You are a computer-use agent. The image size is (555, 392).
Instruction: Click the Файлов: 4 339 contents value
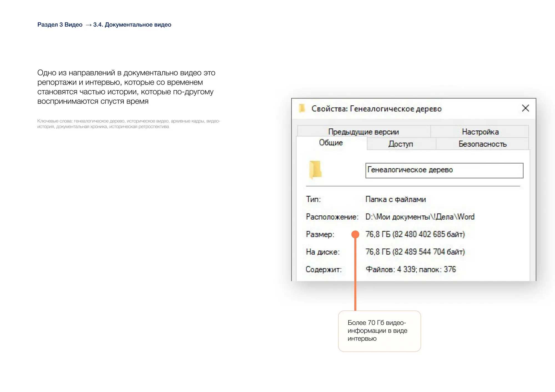point(411,269)
